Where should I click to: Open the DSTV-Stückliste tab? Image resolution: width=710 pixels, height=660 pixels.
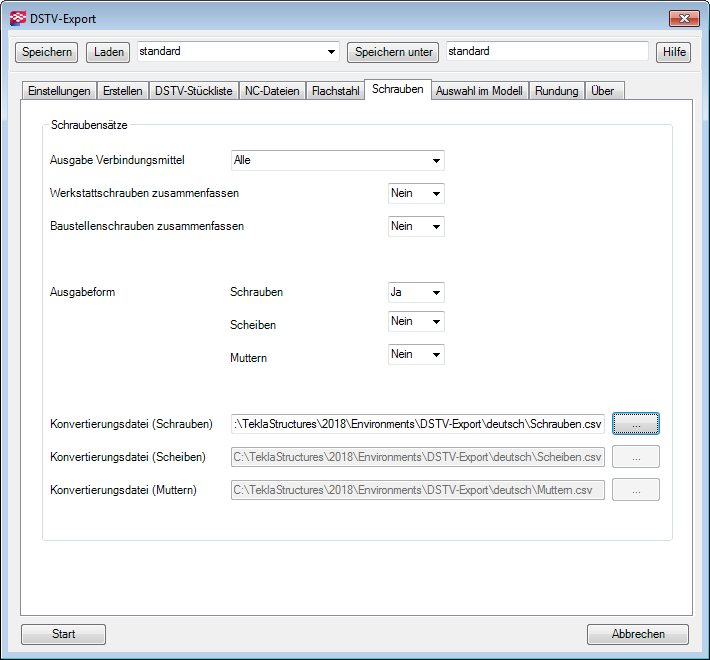(194, 91)
